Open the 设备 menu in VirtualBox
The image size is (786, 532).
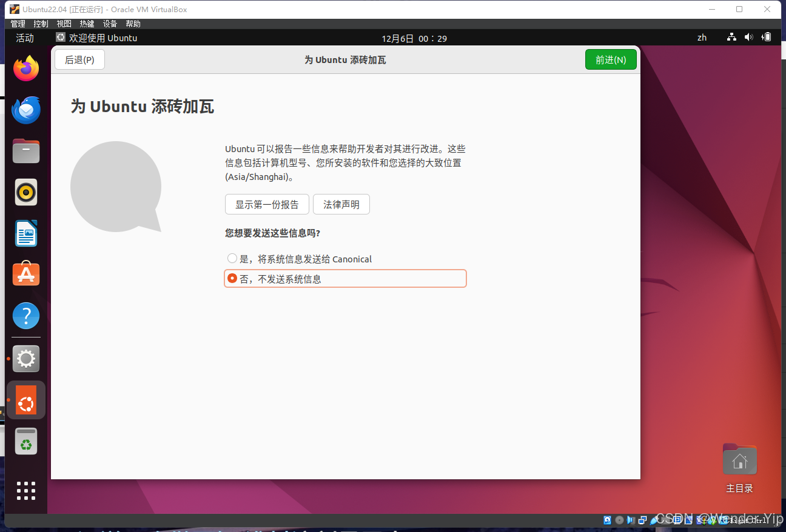pos(110,24)
